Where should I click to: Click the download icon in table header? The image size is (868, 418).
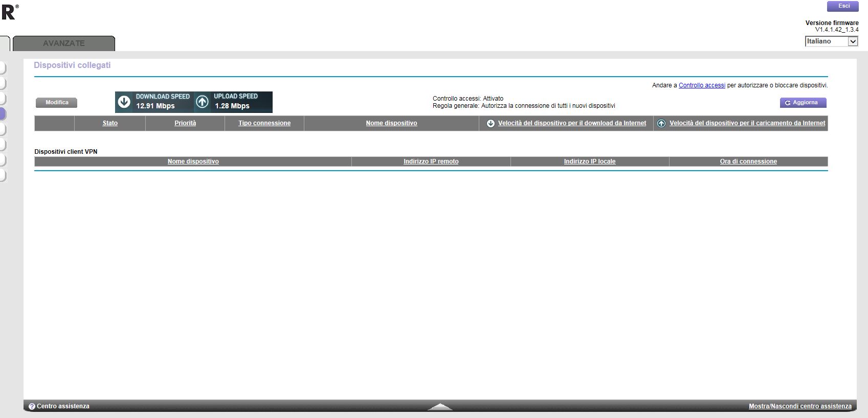click(491, 123)
